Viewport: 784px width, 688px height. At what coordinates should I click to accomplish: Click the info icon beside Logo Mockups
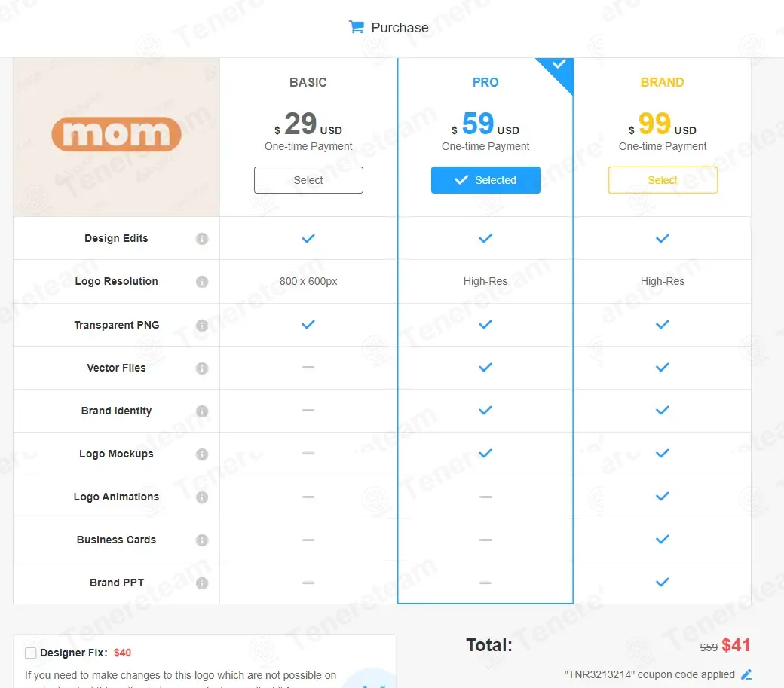pyautogui.click(x=202, y=454)
